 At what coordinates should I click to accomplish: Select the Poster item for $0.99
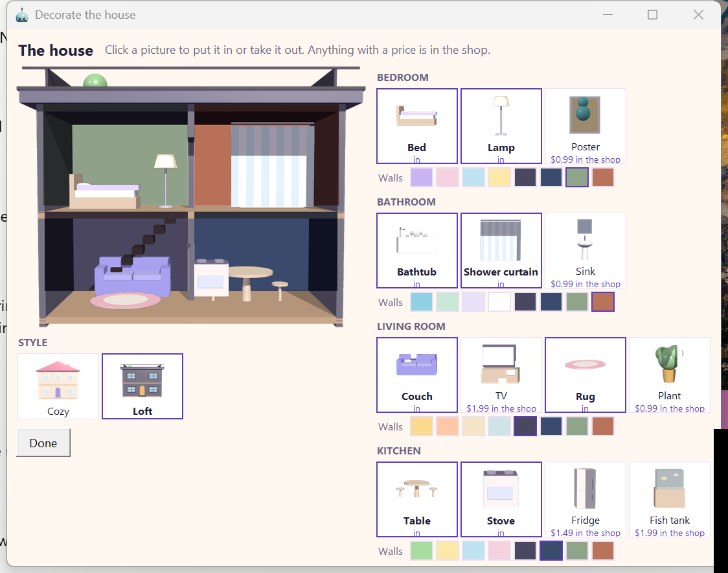click(x=586, y=126)
